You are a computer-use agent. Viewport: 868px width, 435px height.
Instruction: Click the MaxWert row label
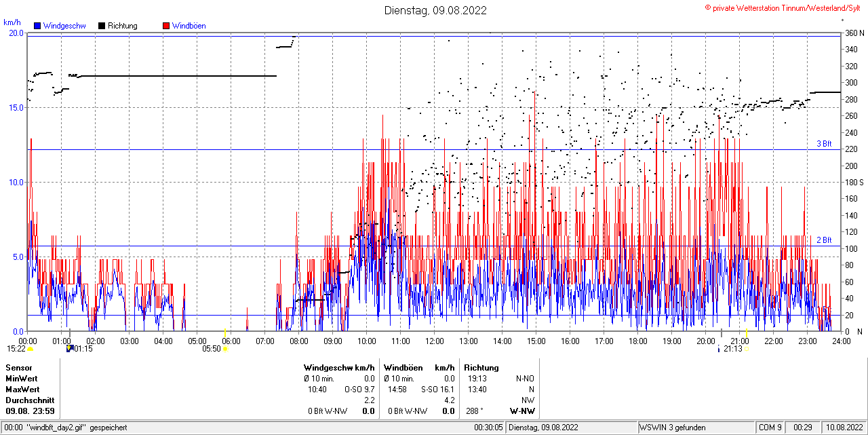click(x=22, y=389)
